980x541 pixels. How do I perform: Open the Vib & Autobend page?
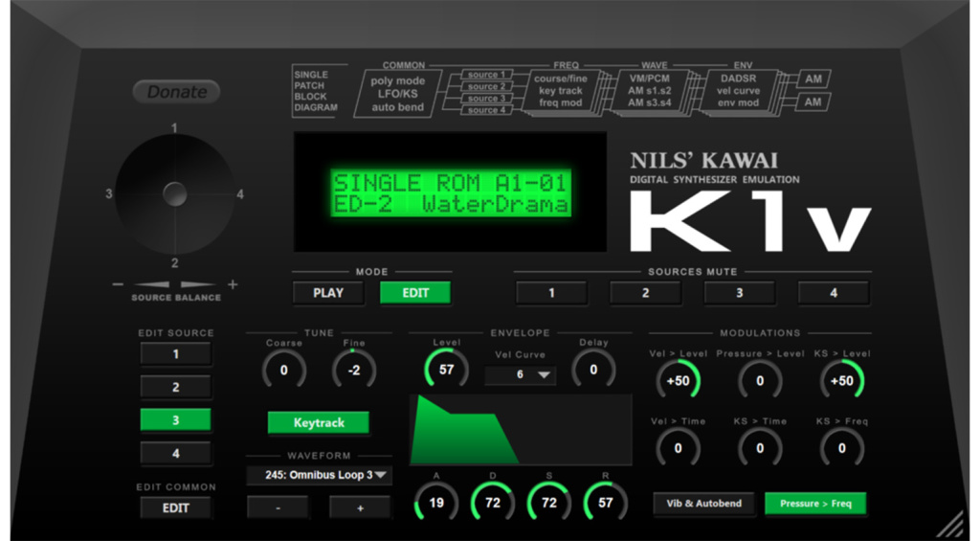point(703,504)
